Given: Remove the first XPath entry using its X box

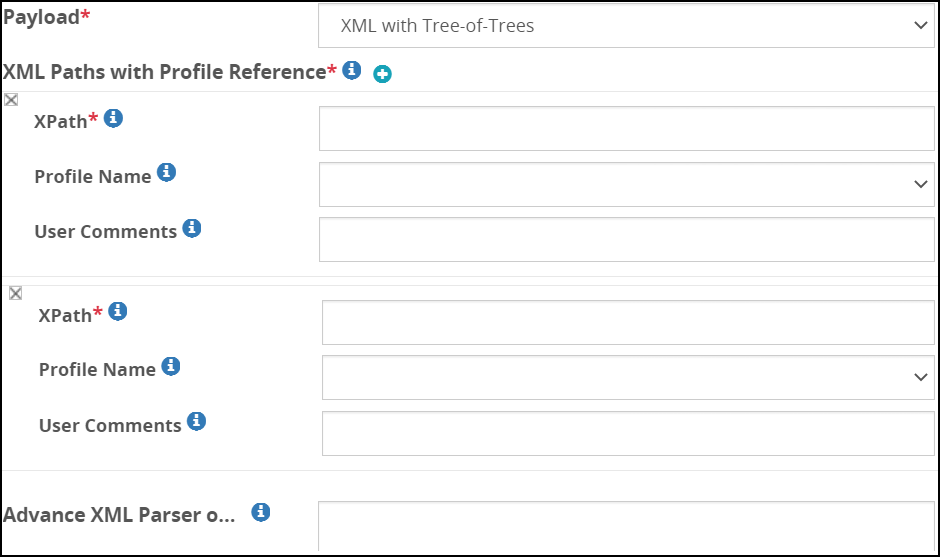Looking at the screenshot, I should [x=11, y=99].
